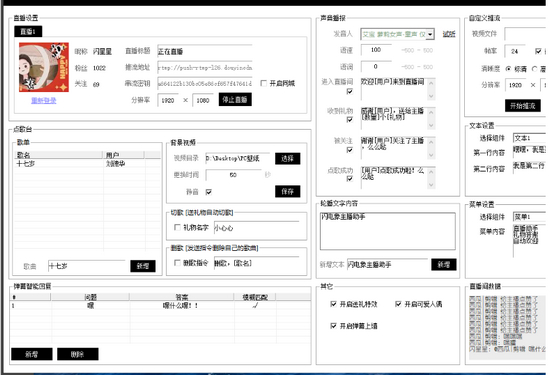Click the 推流密钥 stream key field
The width and height of the screenshot is (550, 375).
pyautogui.click(x=204, y=83)
